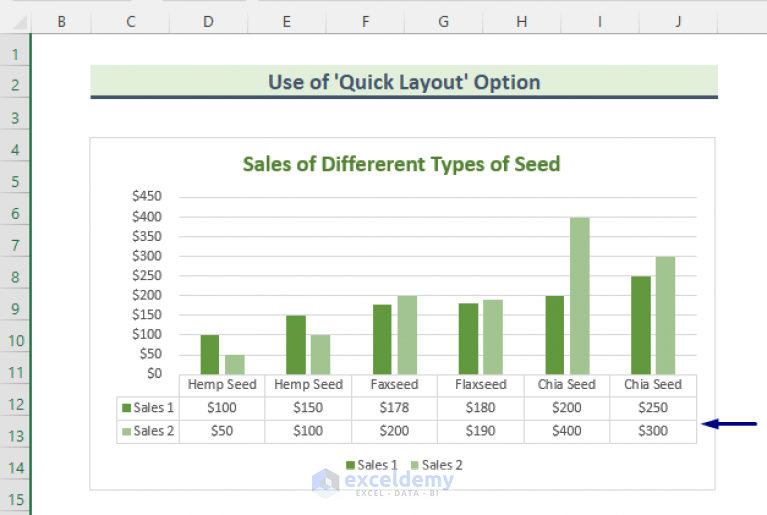Select column F header
Image resolution: width=767 pixels, height=515 pixels.
point(365,22)
